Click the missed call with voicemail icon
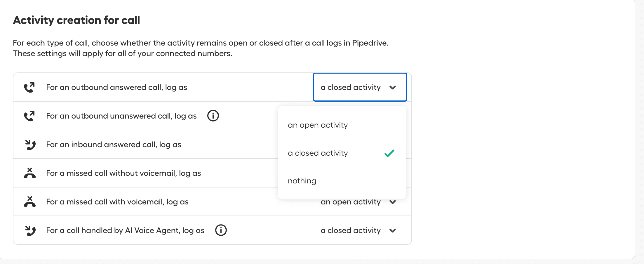Screen dimensions: 644x264 (30, 202)
